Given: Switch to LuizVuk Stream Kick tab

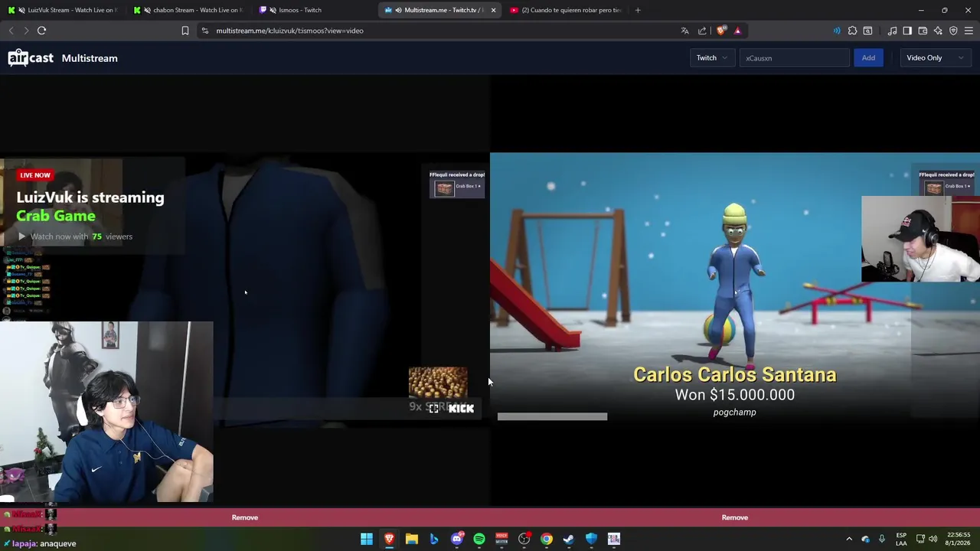Looking at the screenshot, I should click(64, 10).
